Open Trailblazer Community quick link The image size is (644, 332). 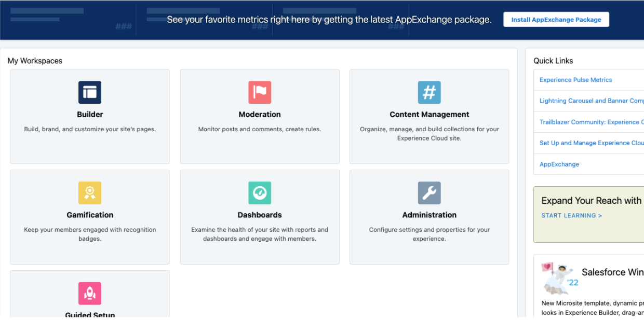(592, 122)
